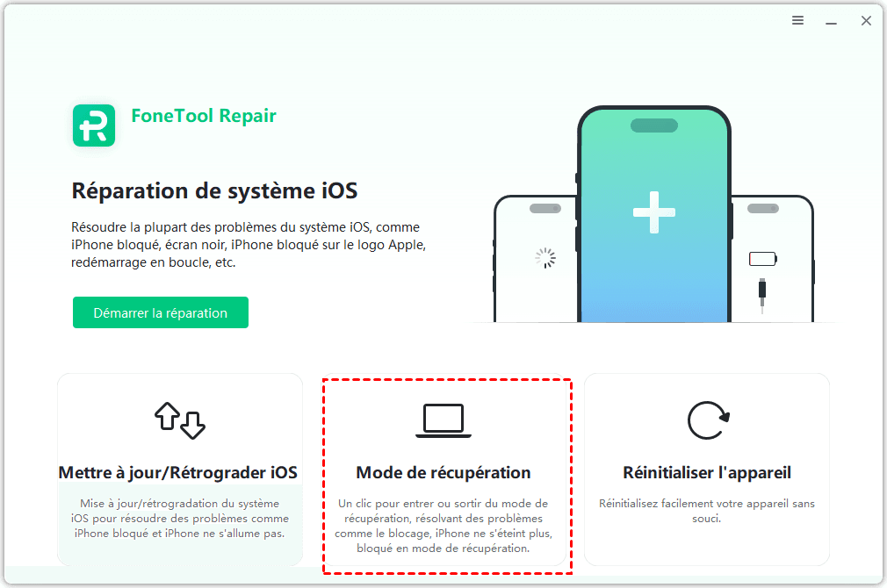Start the repair with Démarrer la réparation
Image resolution: width=887 pixels, height=588 pixels.
click(161, 312)
